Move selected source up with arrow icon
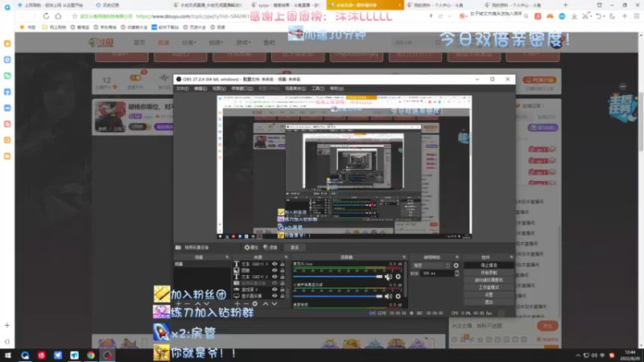The image size is (644, 362). click(x=266, y=304)
